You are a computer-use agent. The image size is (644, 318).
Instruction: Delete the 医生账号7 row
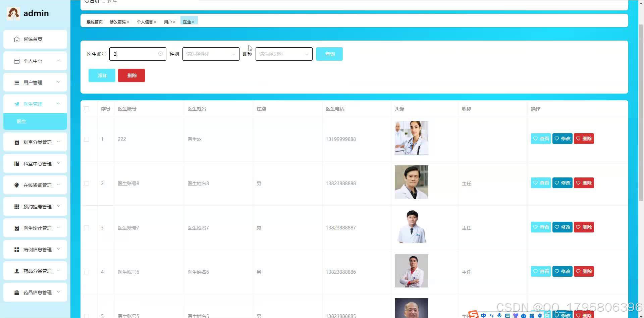point(584,227)
